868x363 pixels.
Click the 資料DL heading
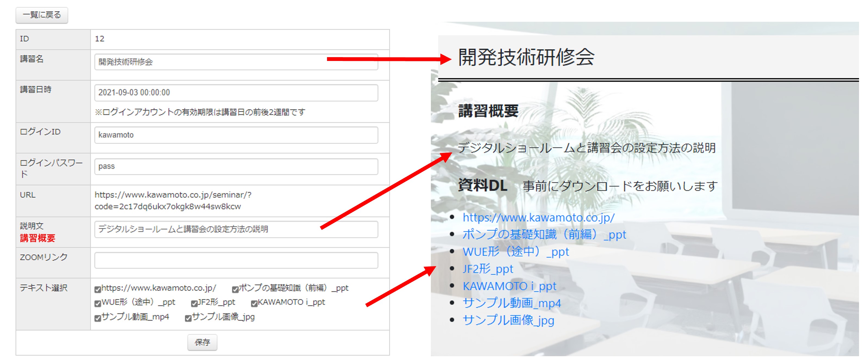click(483, 185)
